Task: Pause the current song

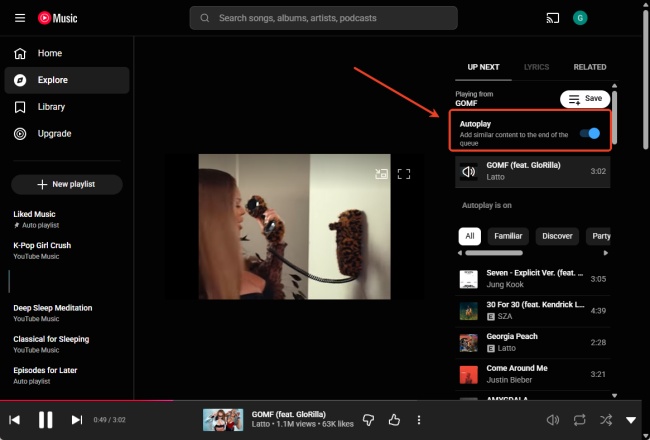Action: [x=46, y=420]
